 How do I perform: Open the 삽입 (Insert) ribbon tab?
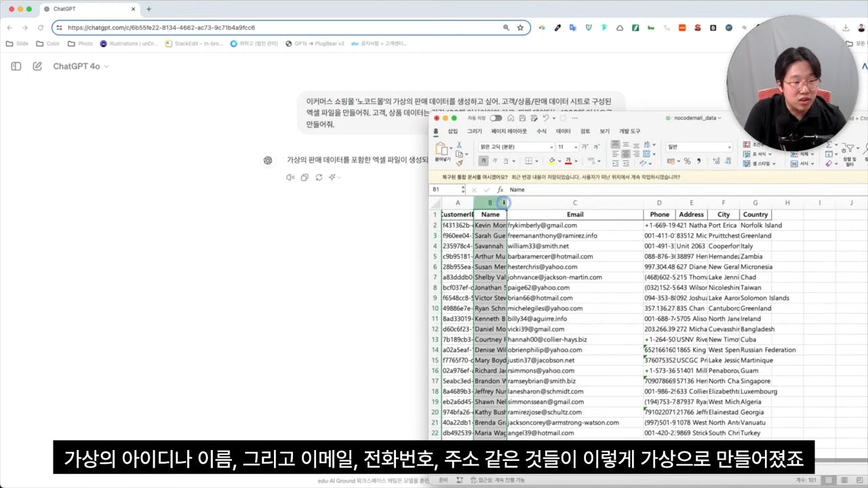pos(452,131)
